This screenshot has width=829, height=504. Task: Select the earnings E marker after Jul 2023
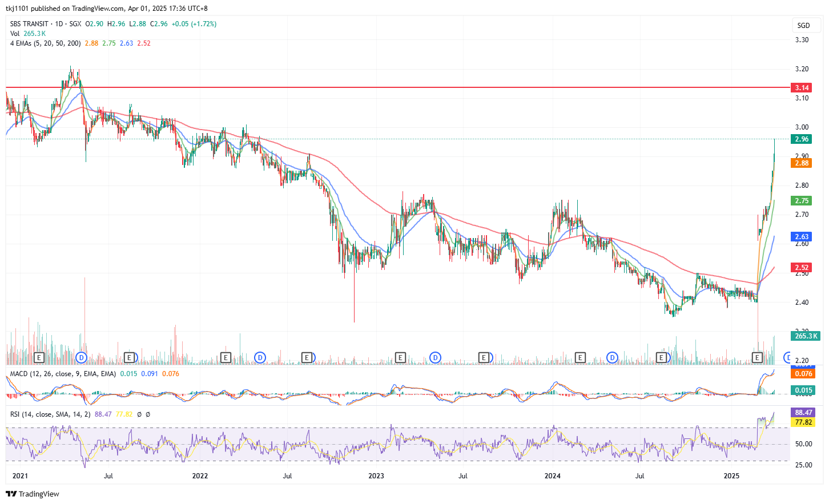tap(484, 358)
